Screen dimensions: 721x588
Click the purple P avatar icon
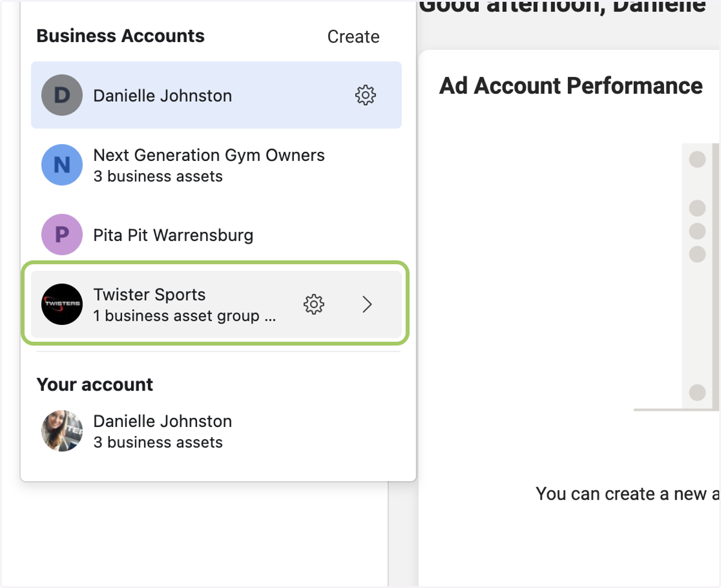tap(62, 234)
